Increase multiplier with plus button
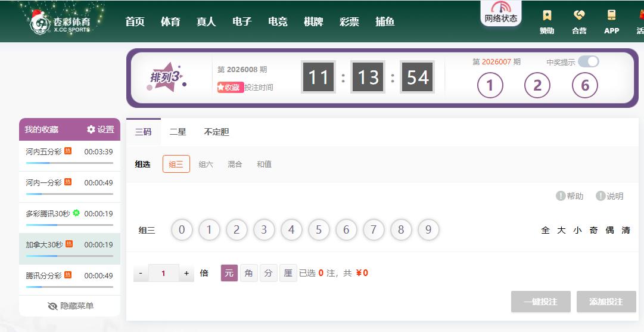 (x=186, y=274)
